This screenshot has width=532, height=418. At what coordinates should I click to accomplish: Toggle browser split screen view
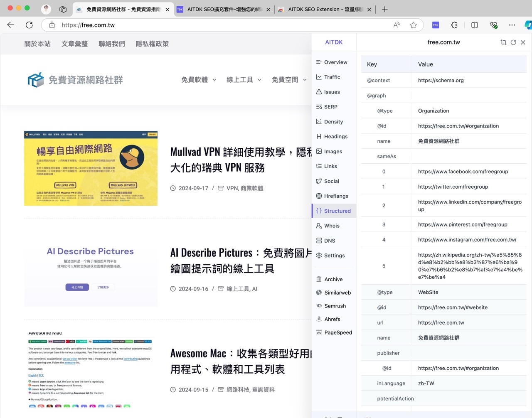point(475,25)
